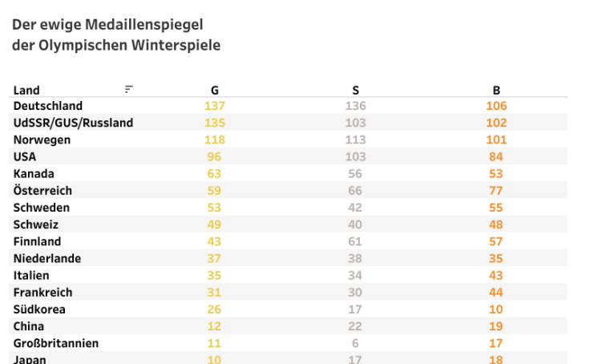Image resolution: width=590 pixels, height=364 pixels.
Task: Select the UdSSR/GUS/Russland row label
Action: coord(73,123)
